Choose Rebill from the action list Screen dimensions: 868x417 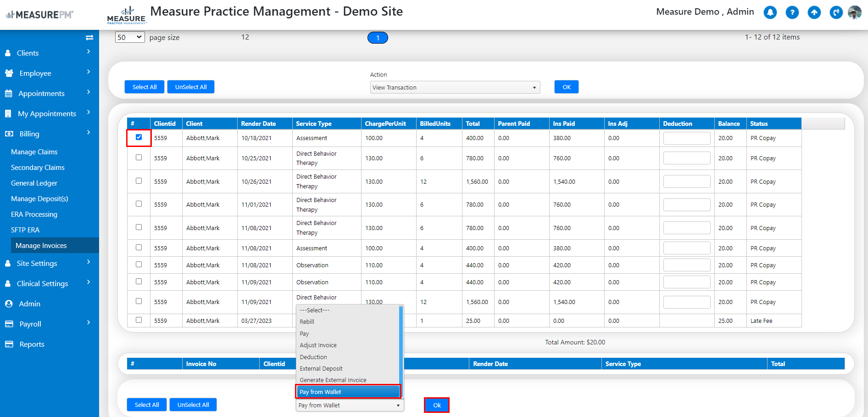click(x=348, y=322)
